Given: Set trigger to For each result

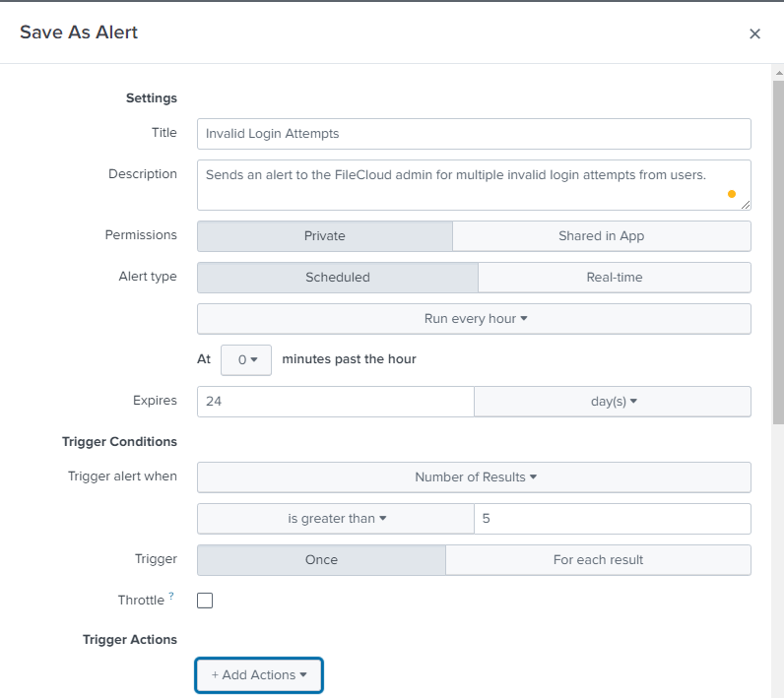Looking at the screenshot, I should click(598, 560).
